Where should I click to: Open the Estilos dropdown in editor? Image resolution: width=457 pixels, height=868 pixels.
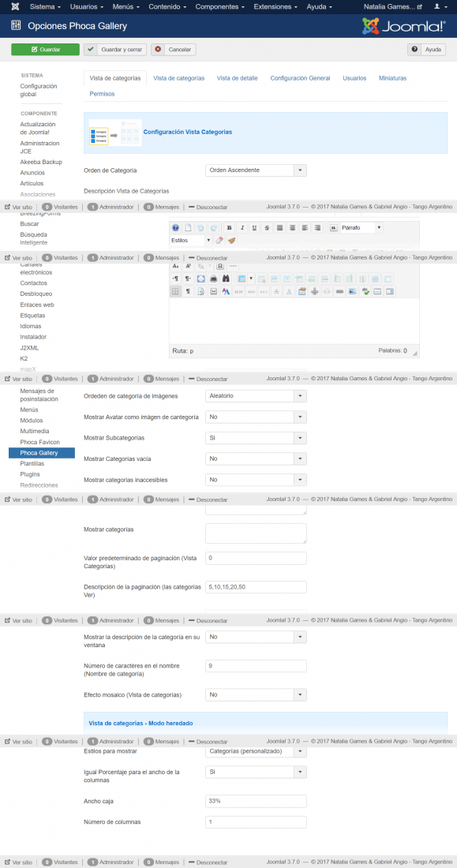point(191,240)
